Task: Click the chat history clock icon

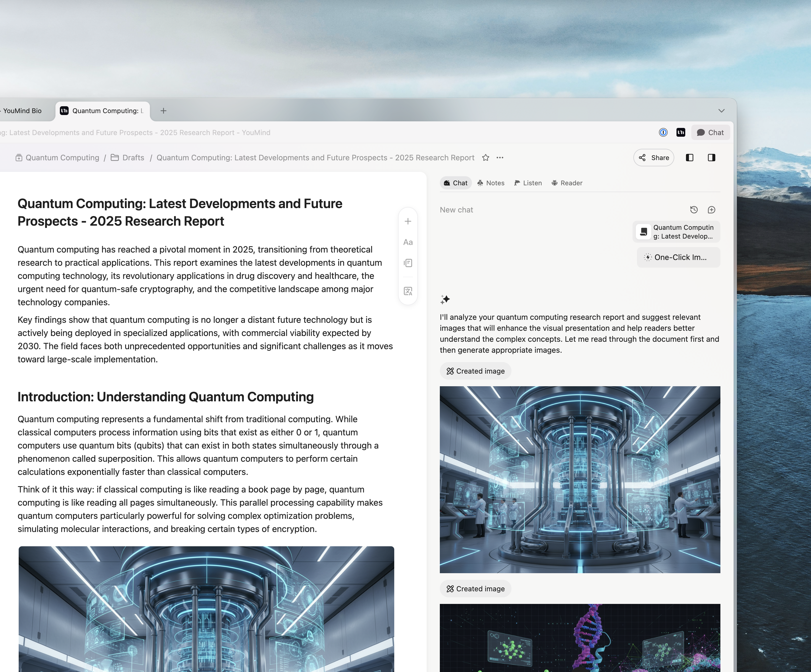Action: (693, 210)
